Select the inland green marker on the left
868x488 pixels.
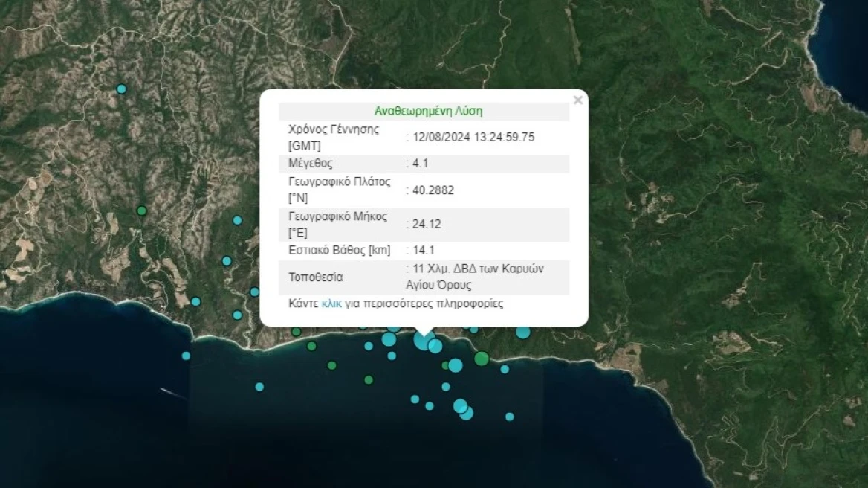[x=142, y=211]
